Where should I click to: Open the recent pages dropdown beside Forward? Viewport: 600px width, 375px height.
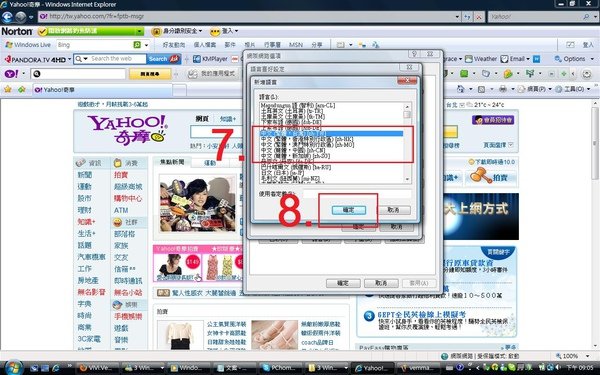[x=31, y=17]
